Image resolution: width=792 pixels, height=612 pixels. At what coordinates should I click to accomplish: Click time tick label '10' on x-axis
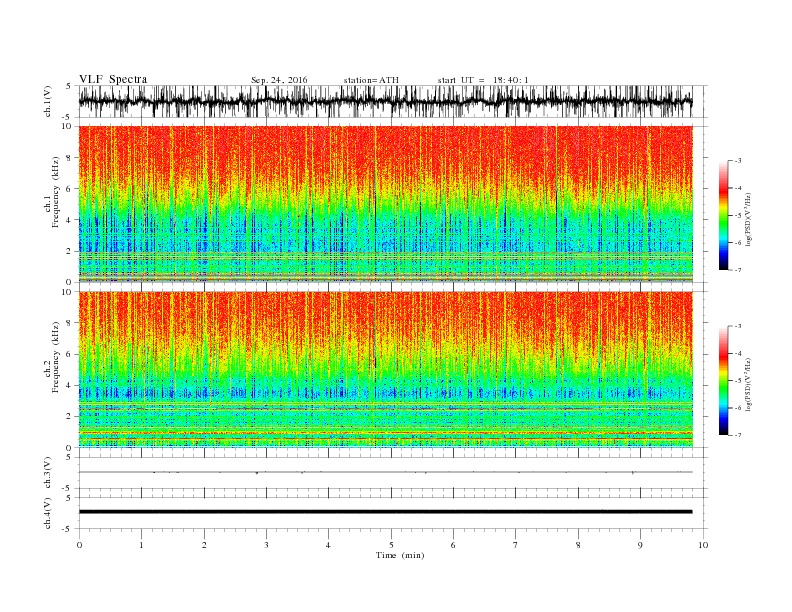click(x=703, y=545)
